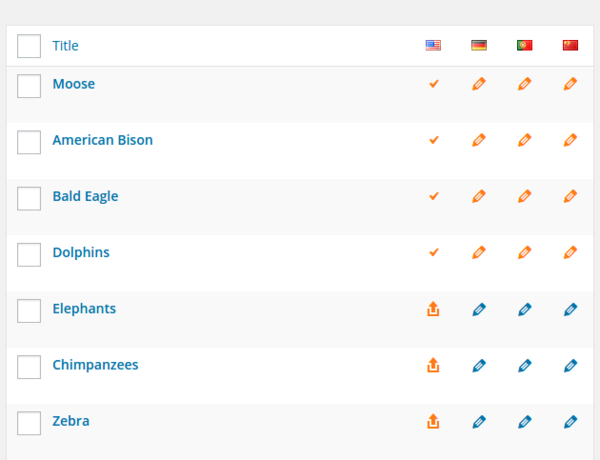Select the Dolphins row checkbox
The width and height of the screenshot is (600, 460).
point(29,254)
